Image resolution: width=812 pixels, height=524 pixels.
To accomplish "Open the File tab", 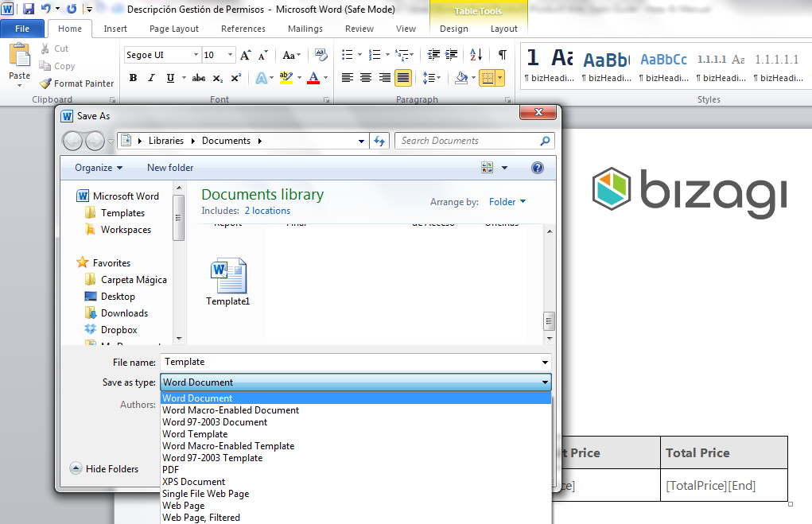I will (22, 29).
